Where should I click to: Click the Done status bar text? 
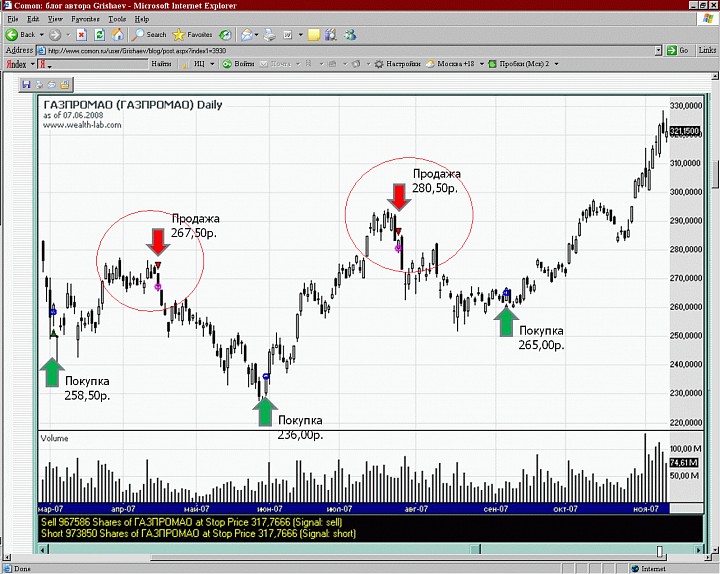point(22,569)
